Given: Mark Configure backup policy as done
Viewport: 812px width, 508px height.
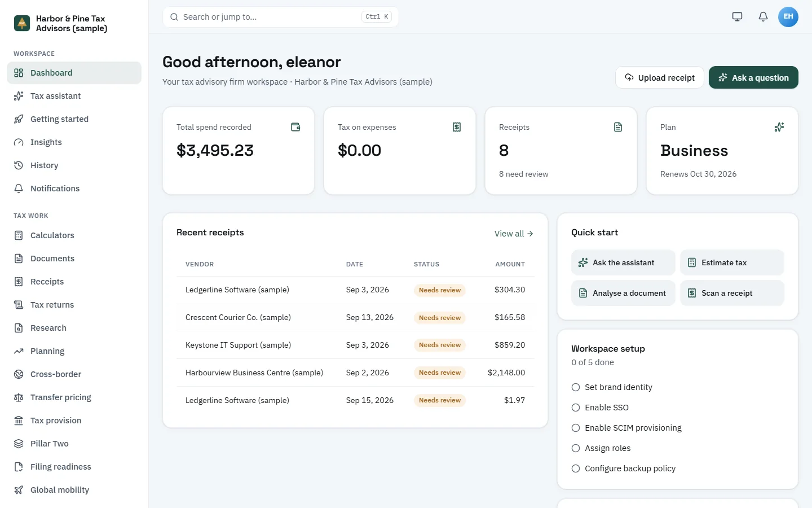Looking at the screenshot, I should [x=576, y=468].
